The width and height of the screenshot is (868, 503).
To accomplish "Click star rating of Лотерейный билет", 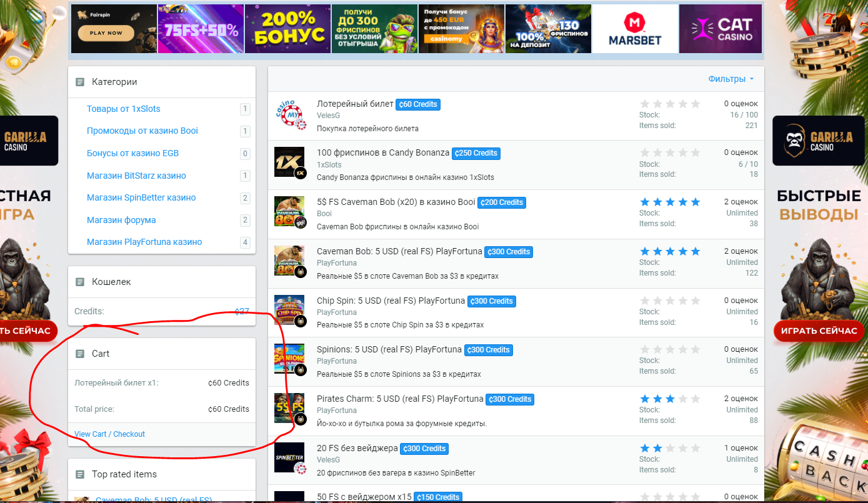I will tap(670, 104).
